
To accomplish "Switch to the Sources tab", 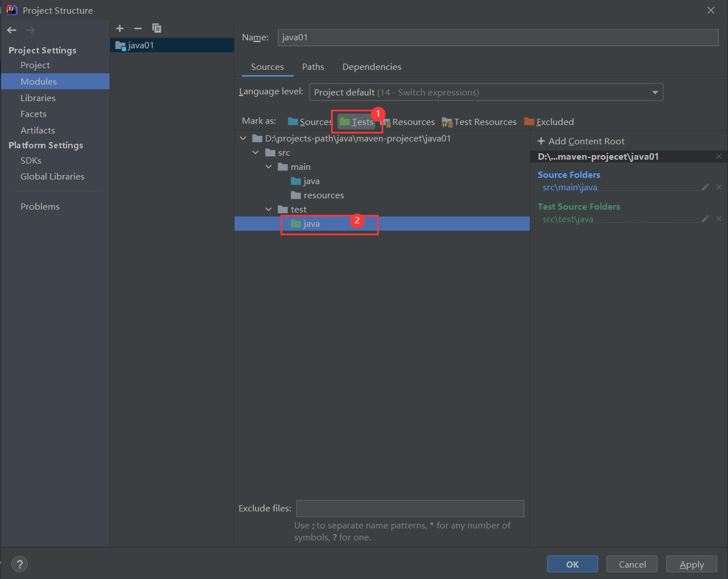I will coord(267,67).
